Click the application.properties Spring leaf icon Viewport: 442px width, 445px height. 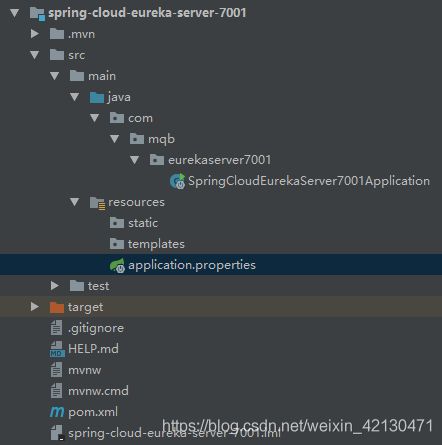coord(117,265)
